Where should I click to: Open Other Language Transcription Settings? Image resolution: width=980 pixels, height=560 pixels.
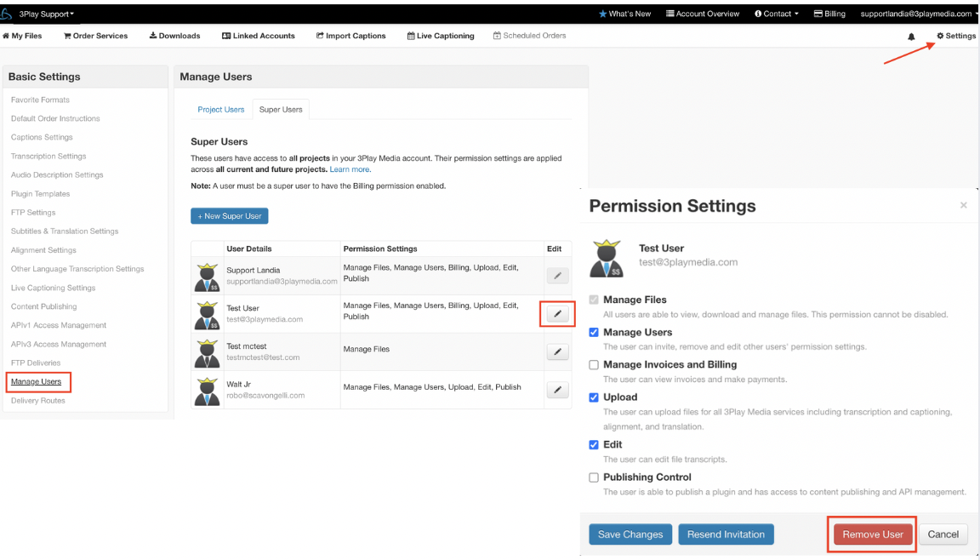(x=77, y=269)
